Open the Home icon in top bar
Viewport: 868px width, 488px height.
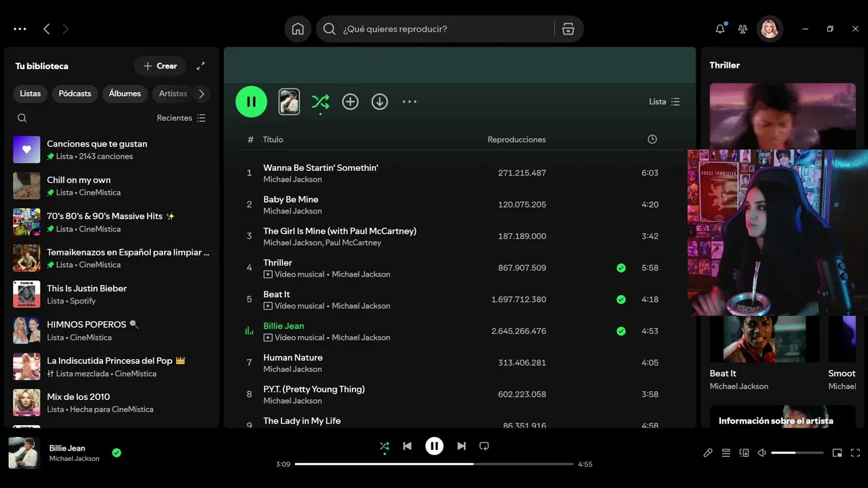[x=298, y=29]
